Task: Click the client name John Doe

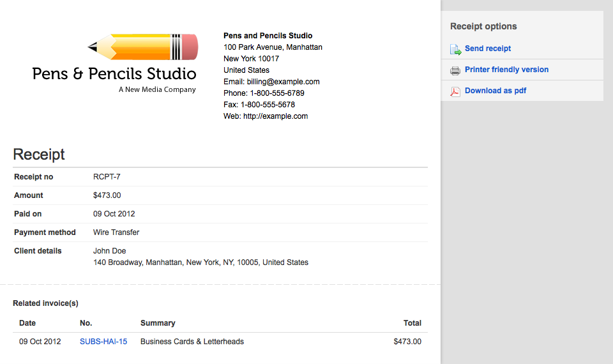Action: coord(109,251)
